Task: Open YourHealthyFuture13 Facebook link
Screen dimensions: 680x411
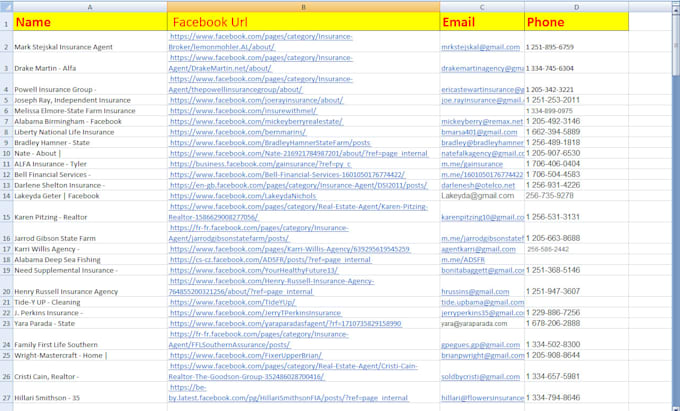Action: click(254, 271)
